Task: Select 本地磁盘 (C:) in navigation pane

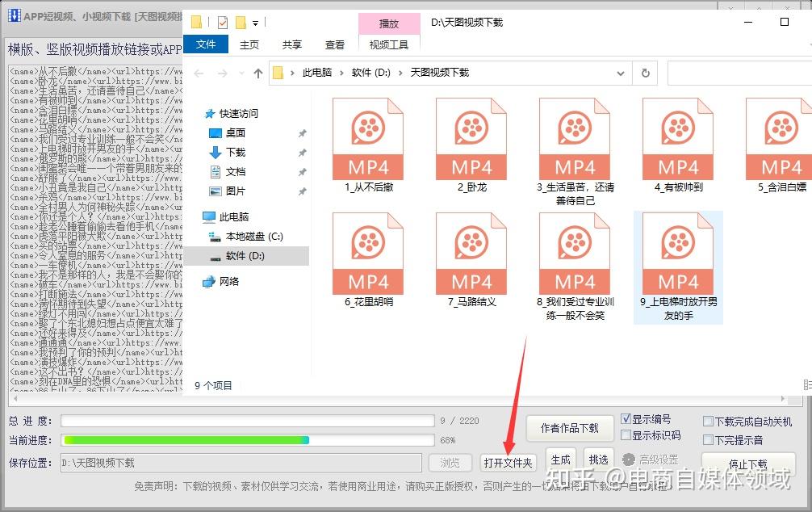Action: click(x=245, y=237)
